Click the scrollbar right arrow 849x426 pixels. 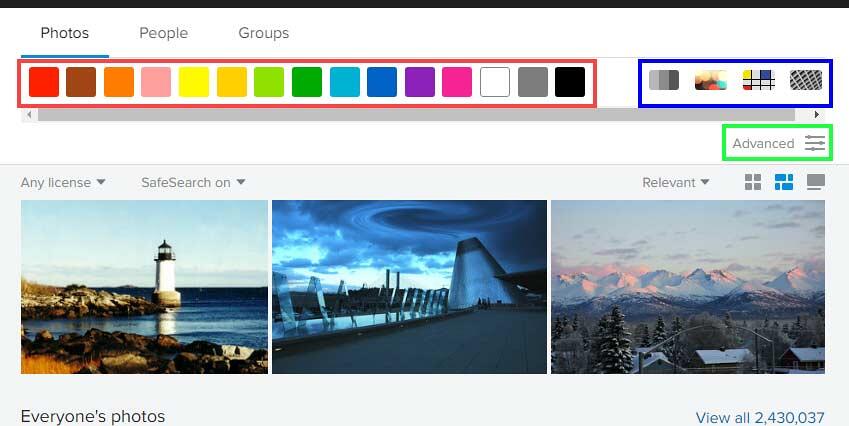coord(817,115)
